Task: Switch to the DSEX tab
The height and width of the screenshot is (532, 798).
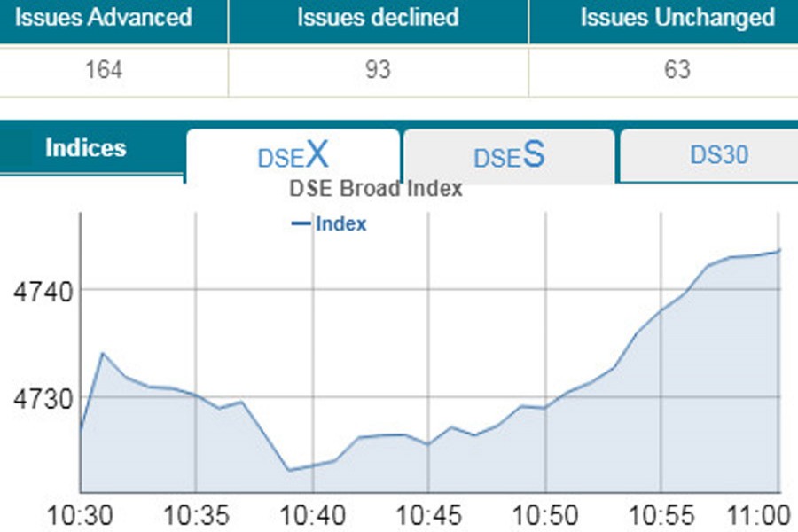Action: coord(293,157)
